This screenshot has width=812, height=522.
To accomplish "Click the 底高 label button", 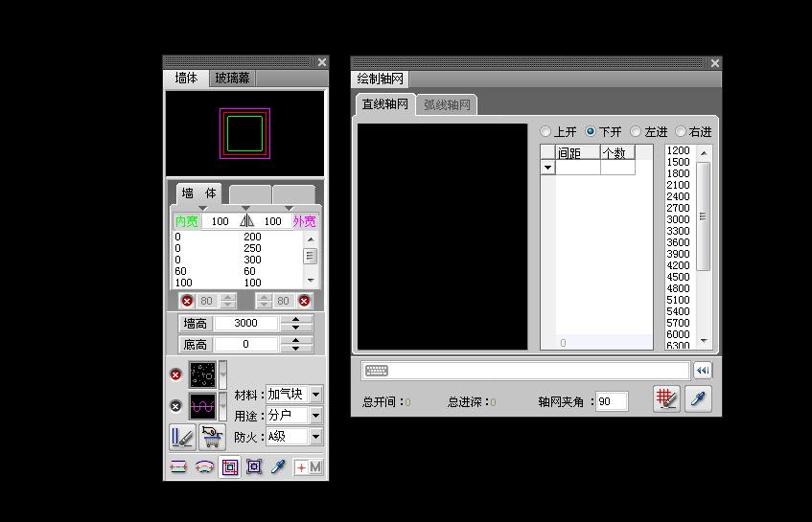I will [x=196, y=345].
